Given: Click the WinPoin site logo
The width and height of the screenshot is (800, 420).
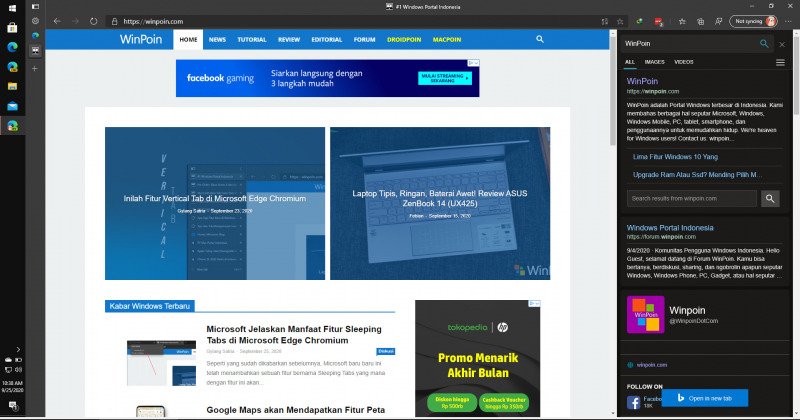Looking at the screenshot, I should [x=141, y=39].
